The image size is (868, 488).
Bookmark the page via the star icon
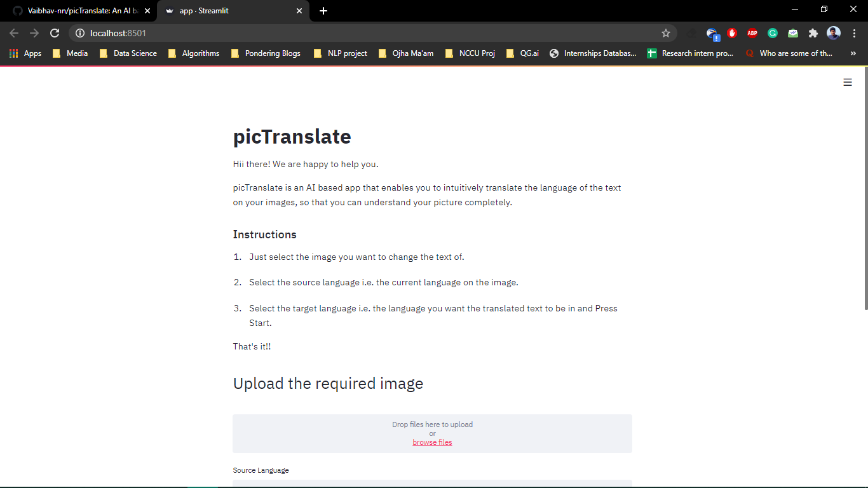pos(665,33)
